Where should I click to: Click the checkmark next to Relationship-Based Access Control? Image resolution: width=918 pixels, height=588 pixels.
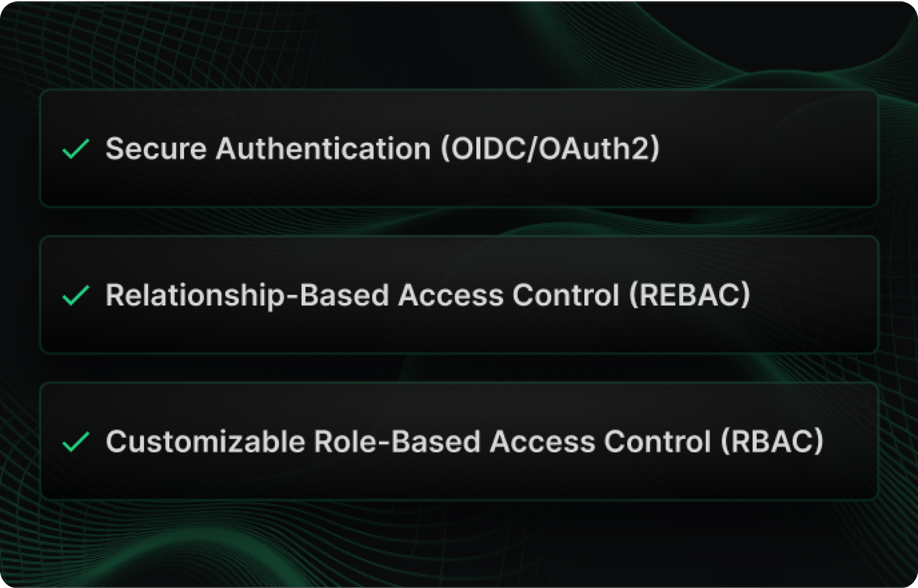click(75, 295)
